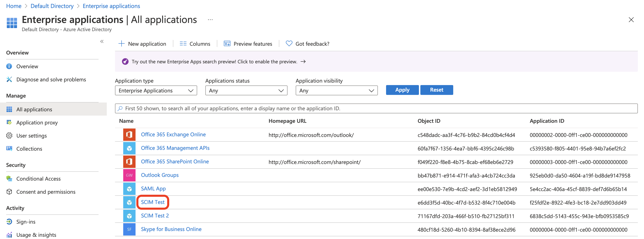Open the Columns chooser
This screenshot has width=644, height=239.
pos(195,44)
